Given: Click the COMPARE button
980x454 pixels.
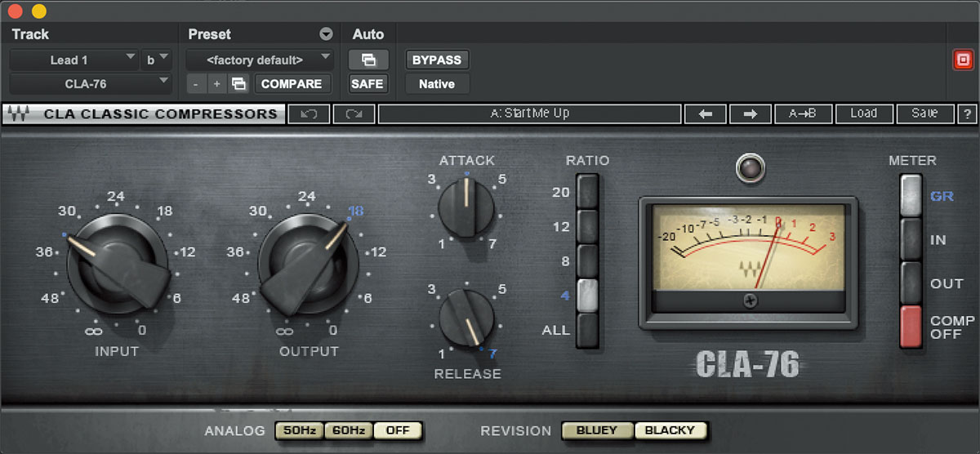Looking at the screenshot, I should 292,83.
